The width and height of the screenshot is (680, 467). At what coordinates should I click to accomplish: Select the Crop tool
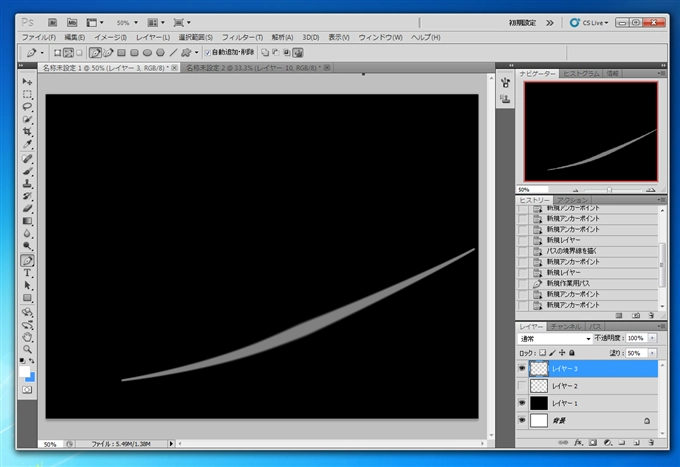pyautogui.click(x=27, y=131)
